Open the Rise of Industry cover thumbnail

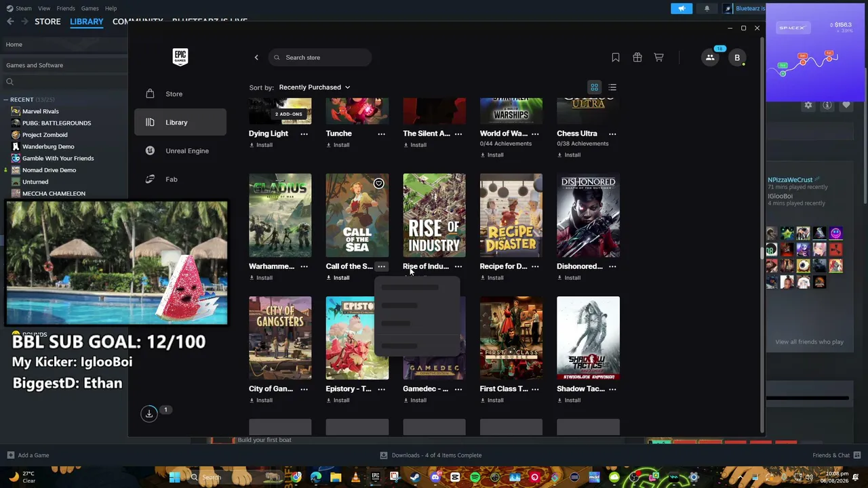click(434, 216)
